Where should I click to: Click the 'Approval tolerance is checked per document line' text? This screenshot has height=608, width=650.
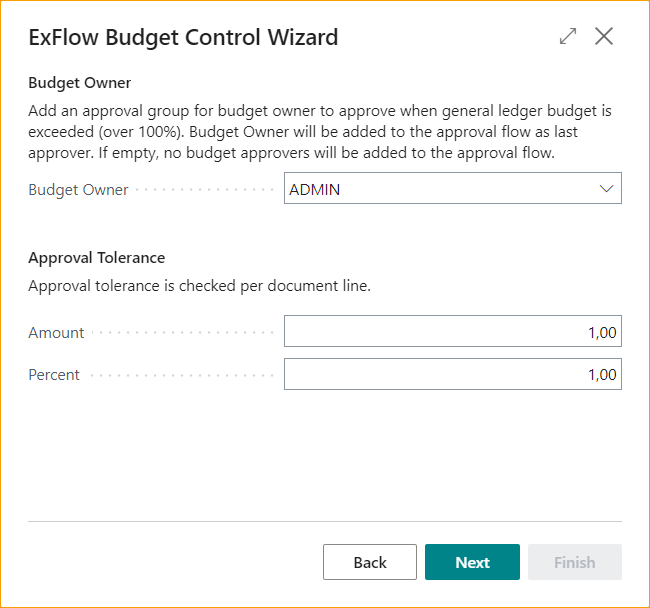199,286
